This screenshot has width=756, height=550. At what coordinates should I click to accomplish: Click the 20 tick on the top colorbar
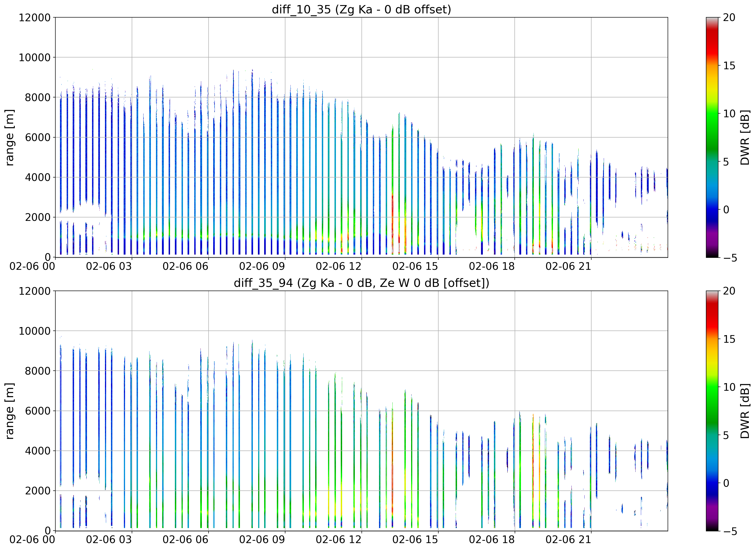click(x=729, y=17)
